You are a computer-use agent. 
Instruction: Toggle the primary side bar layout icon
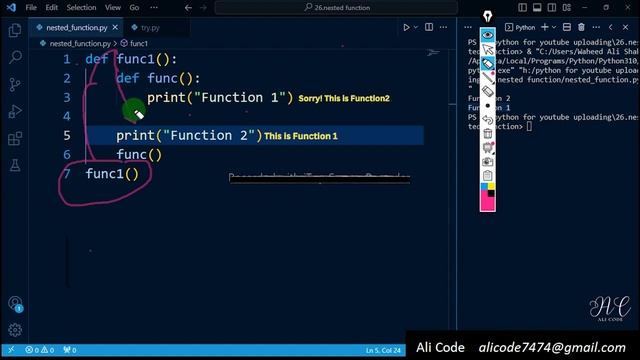point(522,7)
